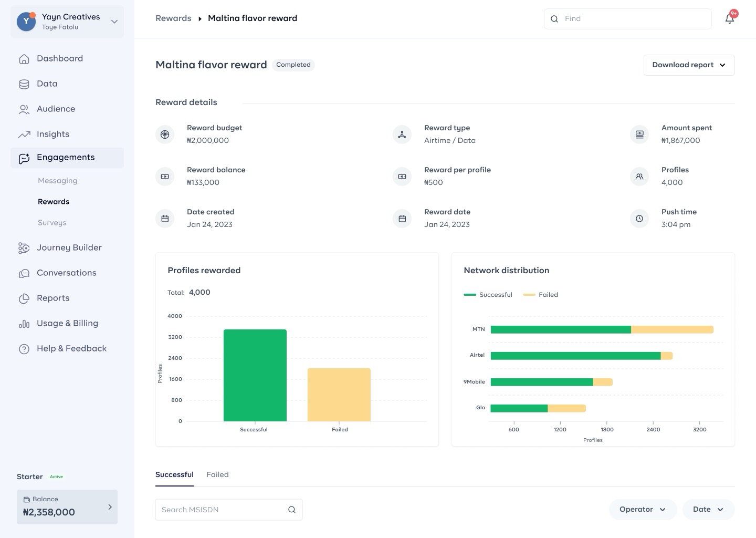
Task: Open the Messaging submenu item
Action: pyautogui.click(x=58, y=181)
